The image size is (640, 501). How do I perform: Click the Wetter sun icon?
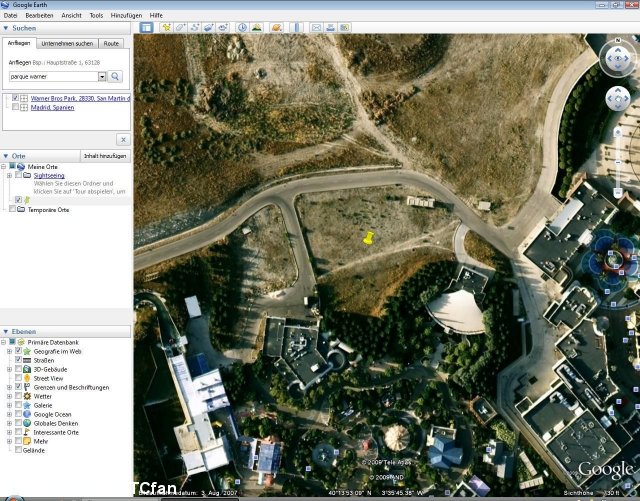[x=27, y=396]
